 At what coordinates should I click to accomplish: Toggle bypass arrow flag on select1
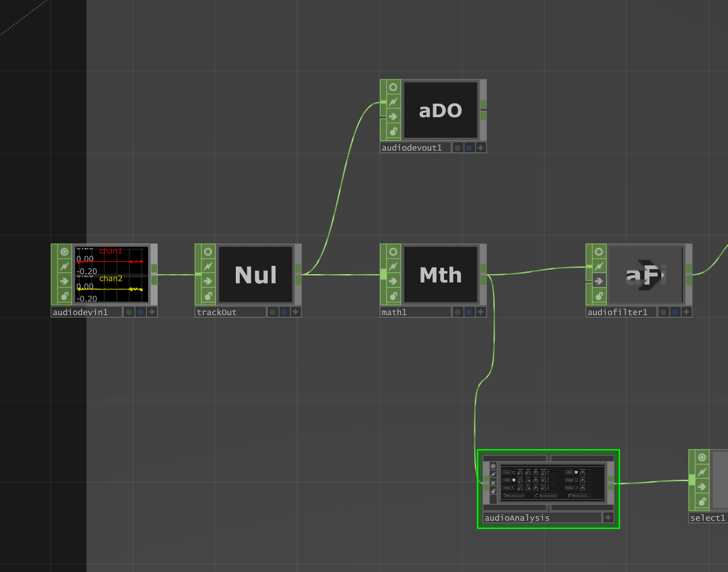coord(702,487)
